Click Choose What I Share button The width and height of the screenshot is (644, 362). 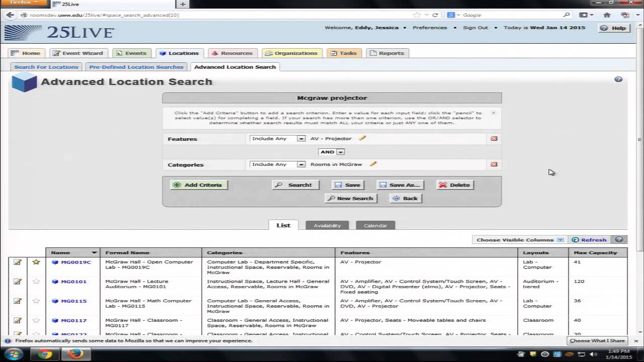[597, 341]
